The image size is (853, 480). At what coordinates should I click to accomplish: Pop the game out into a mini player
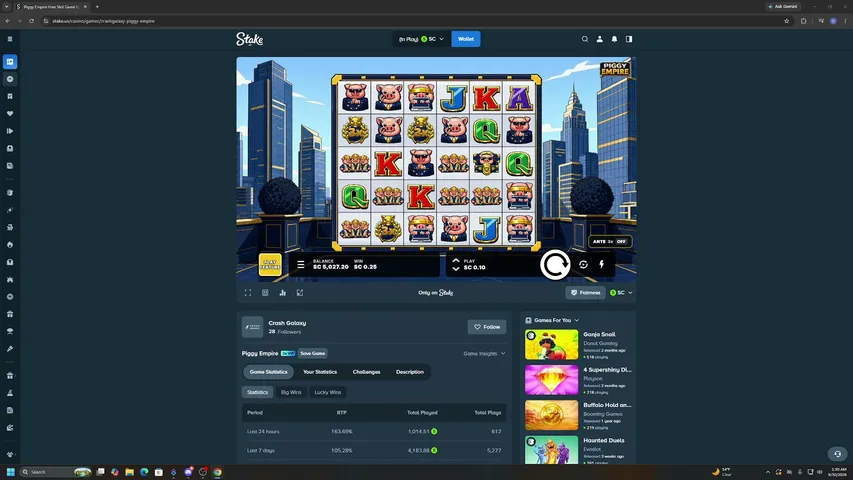[x=300, y=293]
